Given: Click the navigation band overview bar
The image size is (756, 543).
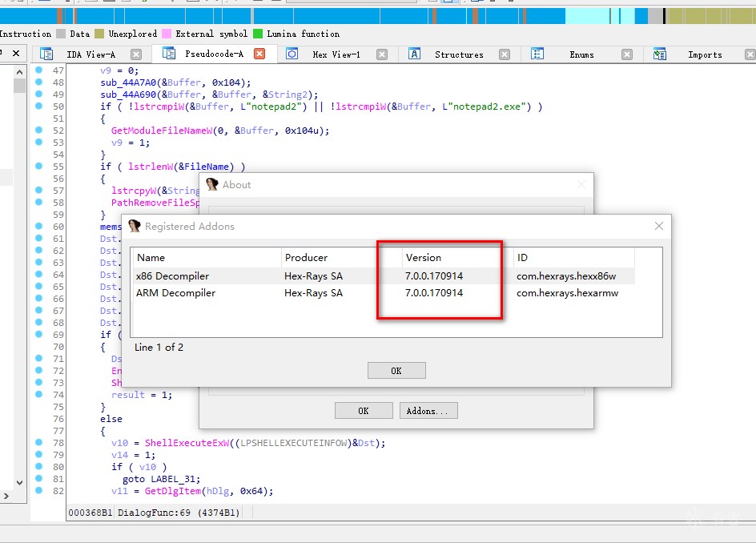Looking at the screenshot, I should [378, 16].
